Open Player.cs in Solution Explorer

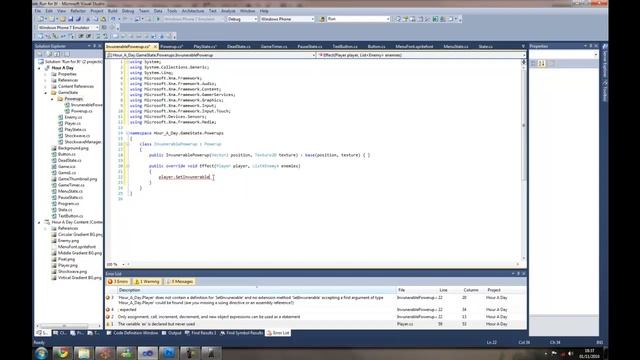72,123
